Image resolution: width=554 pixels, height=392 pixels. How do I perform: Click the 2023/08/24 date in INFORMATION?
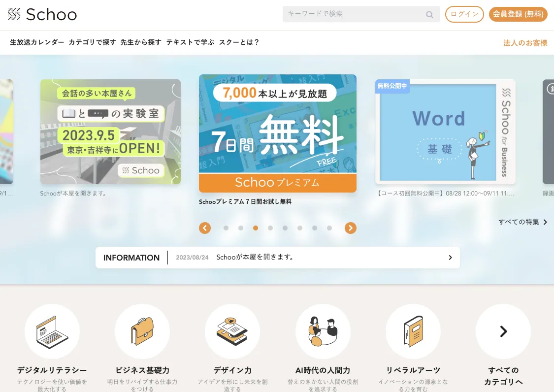tap(192, 258)
